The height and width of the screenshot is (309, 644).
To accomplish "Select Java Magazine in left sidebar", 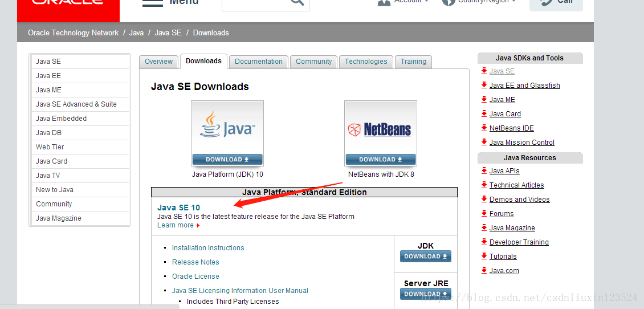I will pyautogui.click(x=80, y=218).
